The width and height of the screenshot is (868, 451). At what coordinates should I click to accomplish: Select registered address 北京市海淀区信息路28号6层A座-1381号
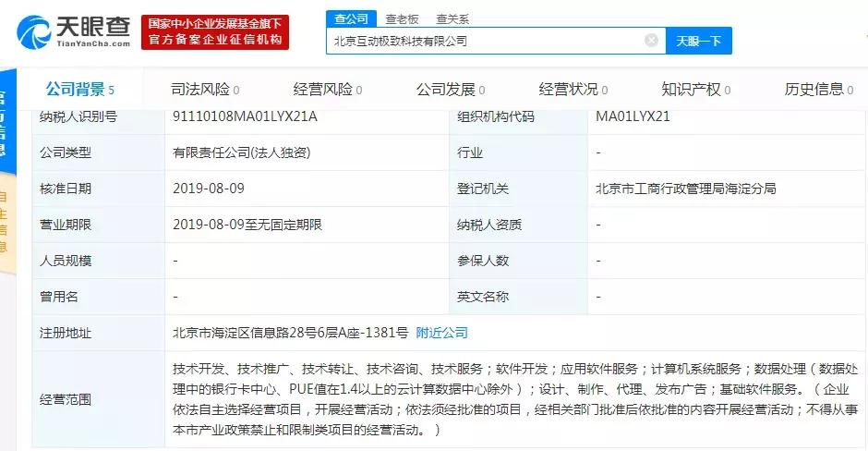click(291, 333)
